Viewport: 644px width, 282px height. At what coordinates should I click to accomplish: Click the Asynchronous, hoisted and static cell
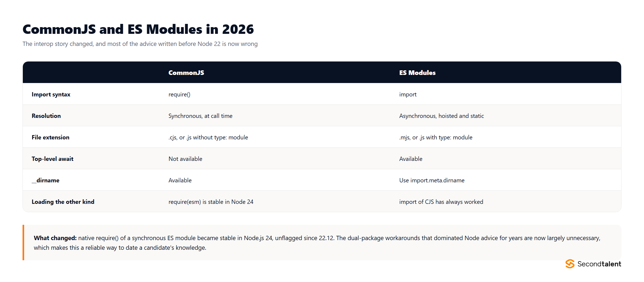pos(441,116)
